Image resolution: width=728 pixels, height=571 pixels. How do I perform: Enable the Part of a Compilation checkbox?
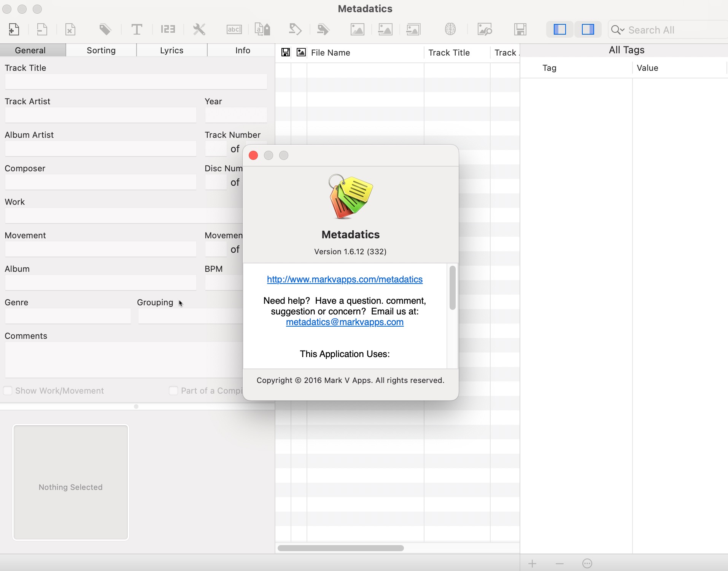tap(173, 391)
